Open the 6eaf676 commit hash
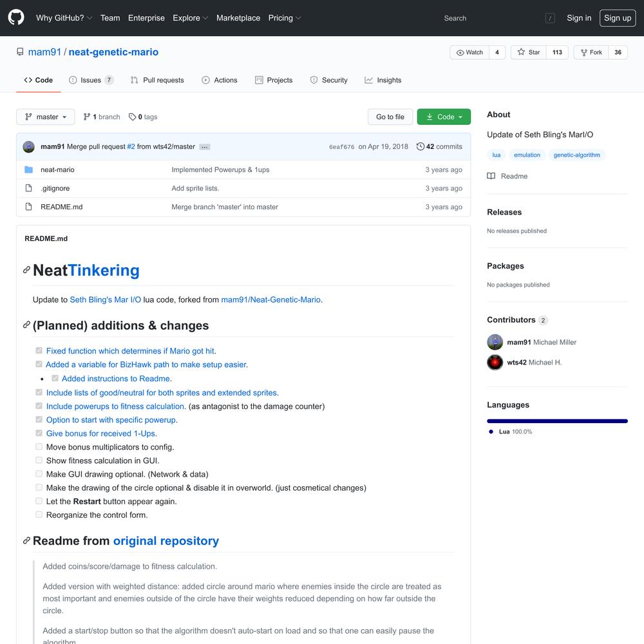Image resolution: width=644 pixels, height=644 pixels. (x=341, y=147)
